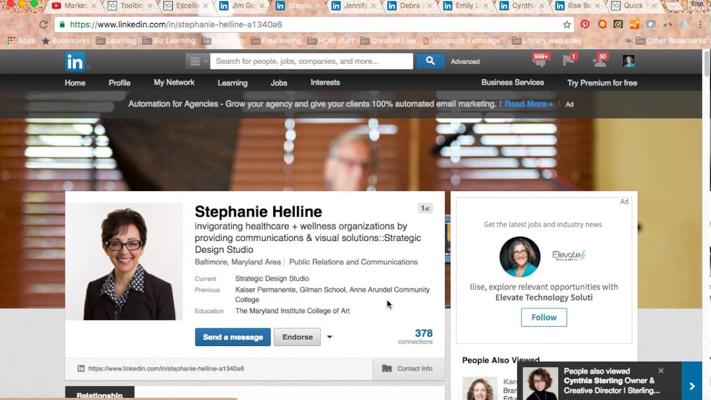Open search category dropdown beside search box
Image resolution: width=711 pixels, height=400 pixels.
[x=197, y=61]
